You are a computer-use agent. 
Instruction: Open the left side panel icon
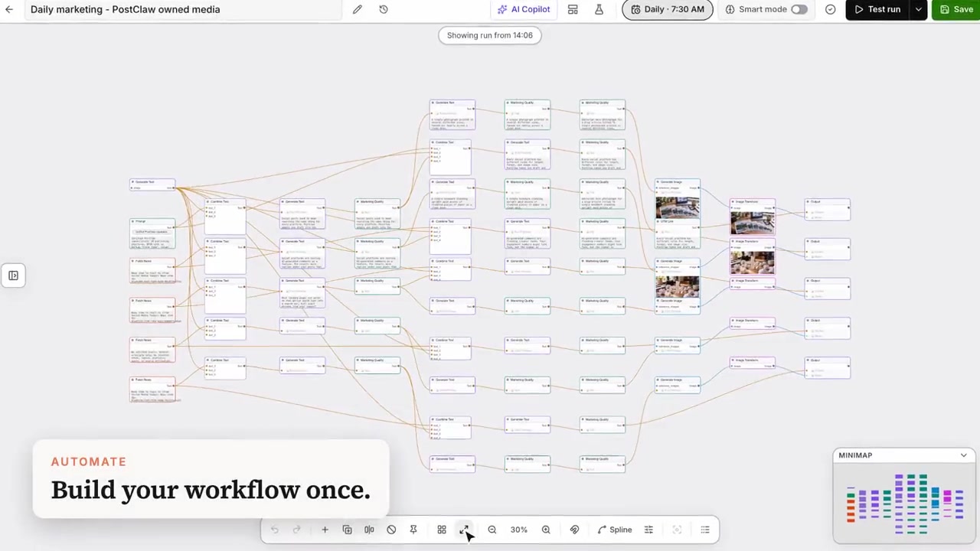(x=13, y=275)
